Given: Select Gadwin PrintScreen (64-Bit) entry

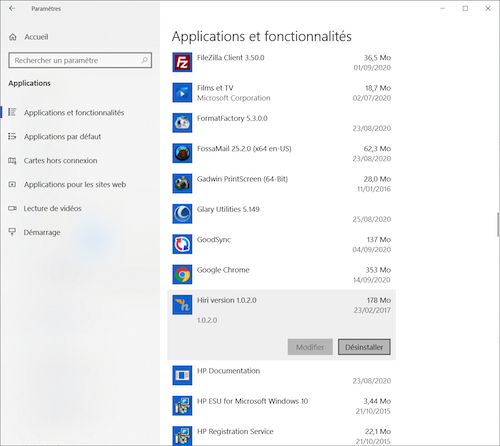Looking at the screenshot, I should pyautogui.click(x=281, y=184).
